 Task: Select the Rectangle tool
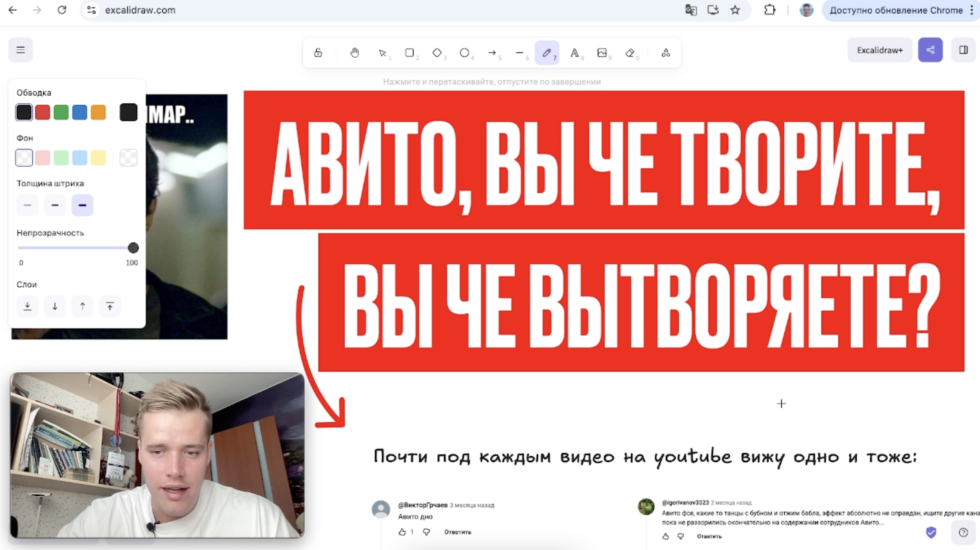click(x=410, y=53)
